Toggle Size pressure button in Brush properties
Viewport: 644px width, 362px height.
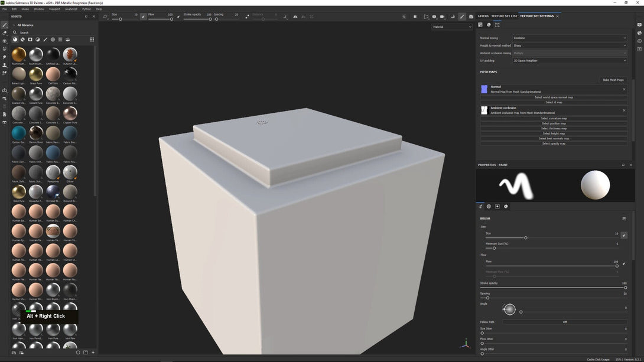(624, 235)
